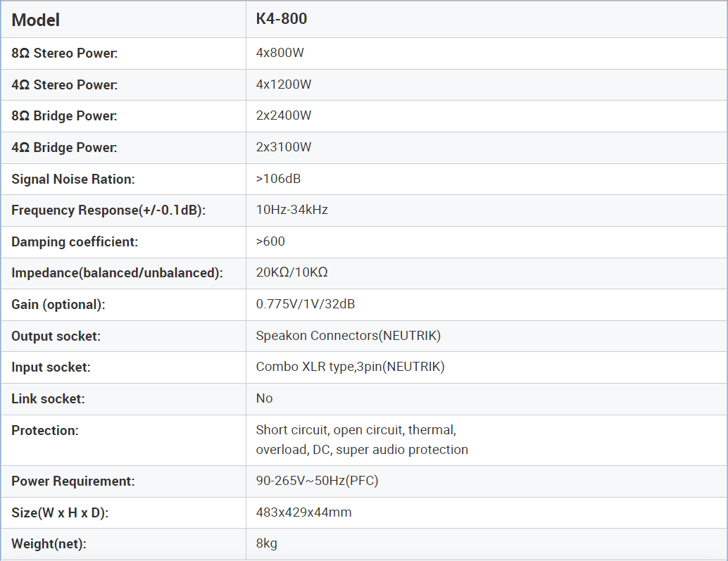Click the '20KΩ/10KΩ' value
728x561 pixels.
[x=291, y=272]
